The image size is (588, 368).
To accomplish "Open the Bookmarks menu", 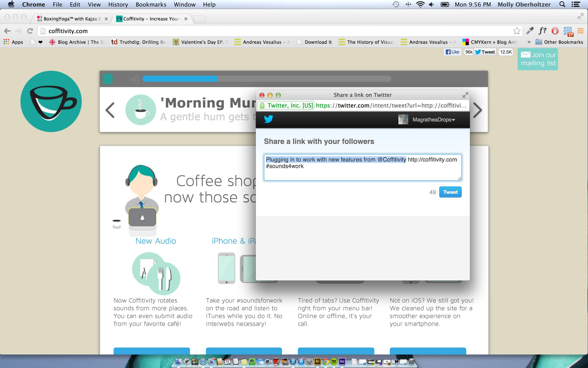I will pyautogui.click(x=151, y=4).
